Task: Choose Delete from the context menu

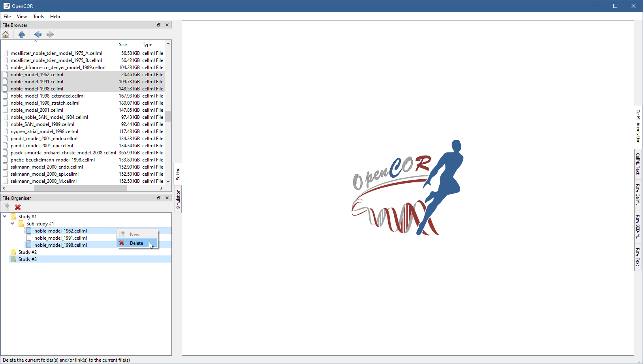Action: point(136,243)
